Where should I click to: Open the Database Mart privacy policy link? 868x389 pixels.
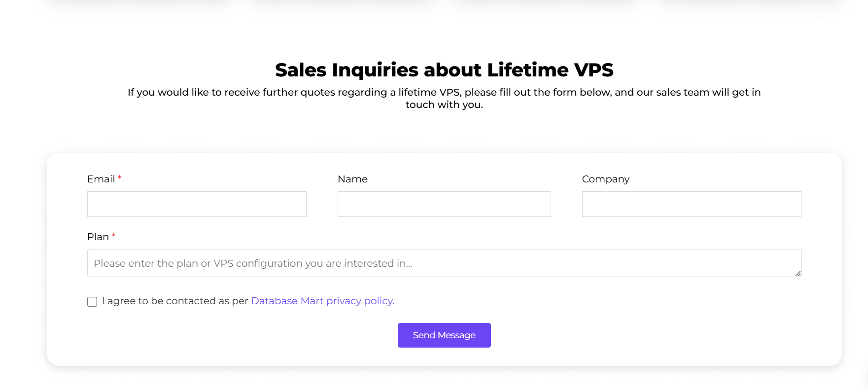pos(322,301)
